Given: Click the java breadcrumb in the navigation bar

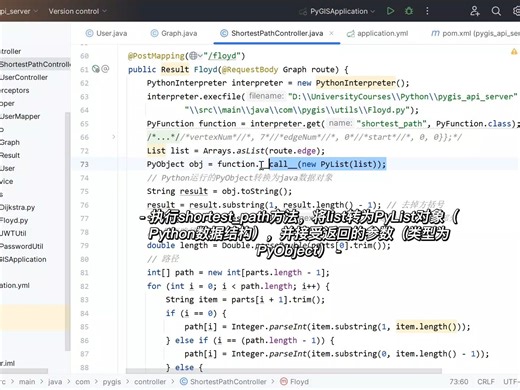Looking at the screenshot, I should pyautogui.click(x=55, y=382).
